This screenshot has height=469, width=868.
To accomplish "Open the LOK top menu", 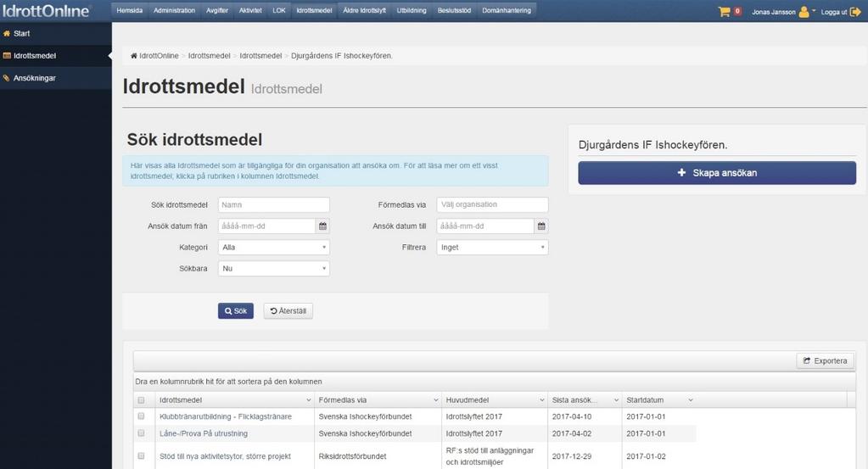I will (x=279, y=10).
